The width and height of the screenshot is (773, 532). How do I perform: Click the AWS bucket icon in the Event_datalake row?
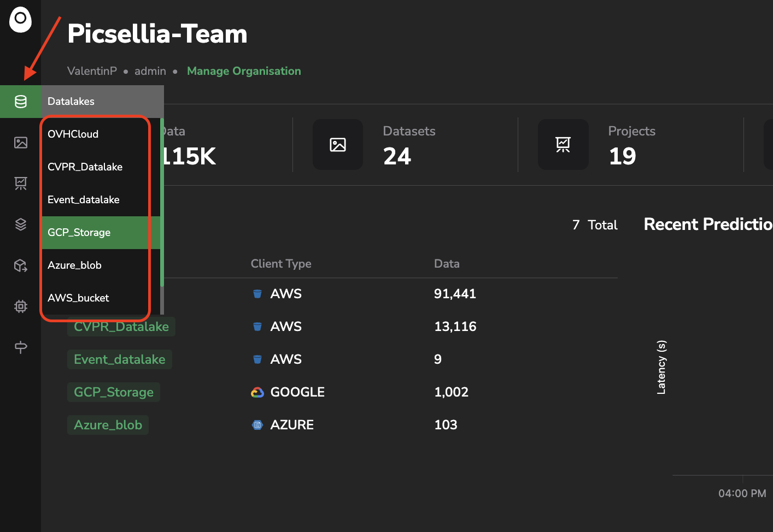pos(257,359)
